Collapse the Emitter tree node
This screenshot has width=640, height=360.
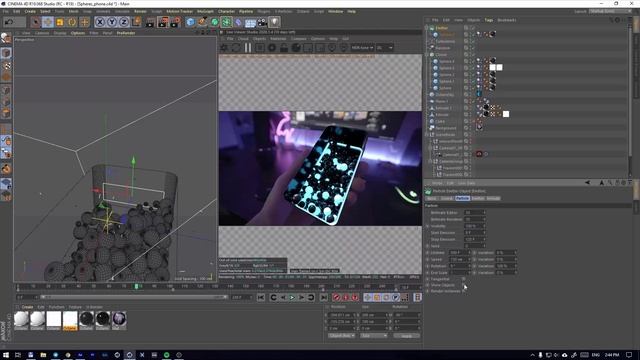coord(427,28)
